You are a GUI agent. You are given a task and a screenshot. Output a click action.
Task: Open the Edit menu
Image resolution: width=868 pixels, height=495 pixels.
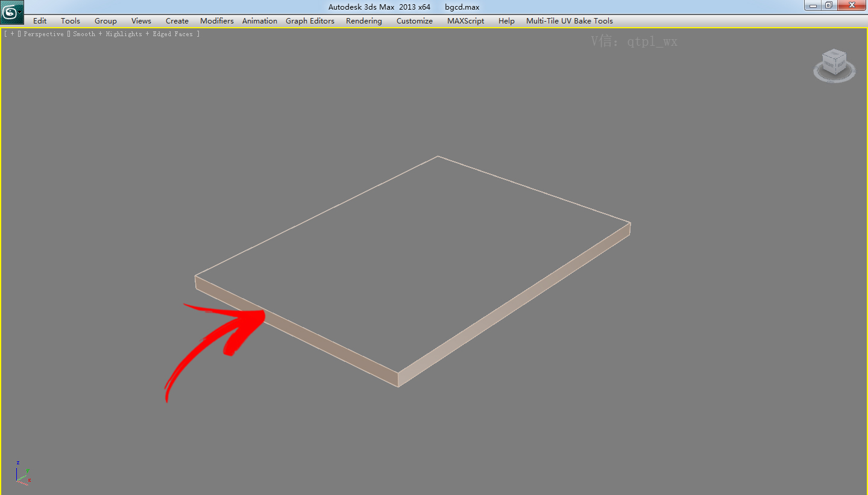(x=40, y=20)
